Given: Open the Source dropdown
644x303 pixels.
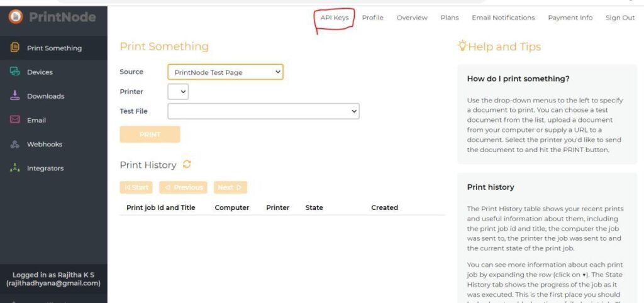Looking at the screenshot, I should click(225, 72).
